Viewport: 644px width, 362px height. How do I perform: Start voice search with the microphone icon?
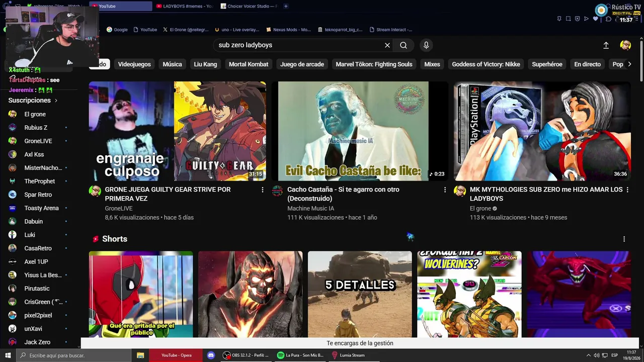[x=426, y=45]
